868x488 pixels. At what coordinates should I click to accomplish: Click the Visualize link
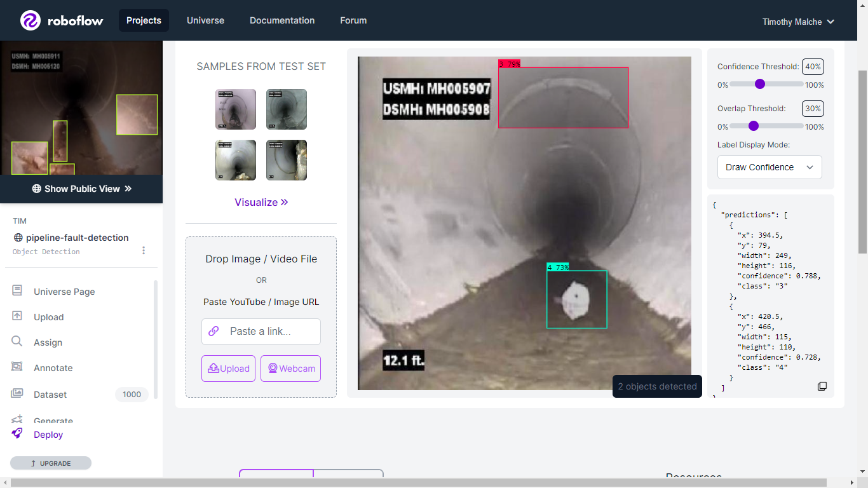pyautogui.click(x=261, y=202)
